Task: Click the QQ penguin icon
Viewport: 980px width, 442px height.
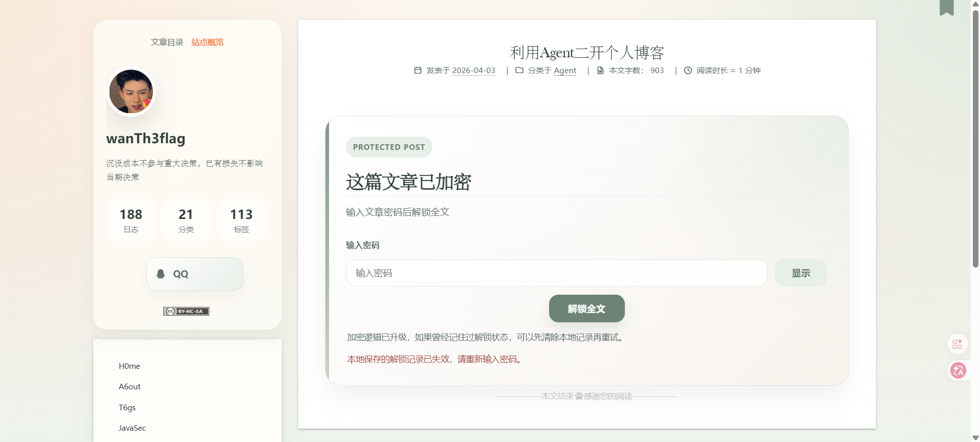Action: (x=161, y=274)
